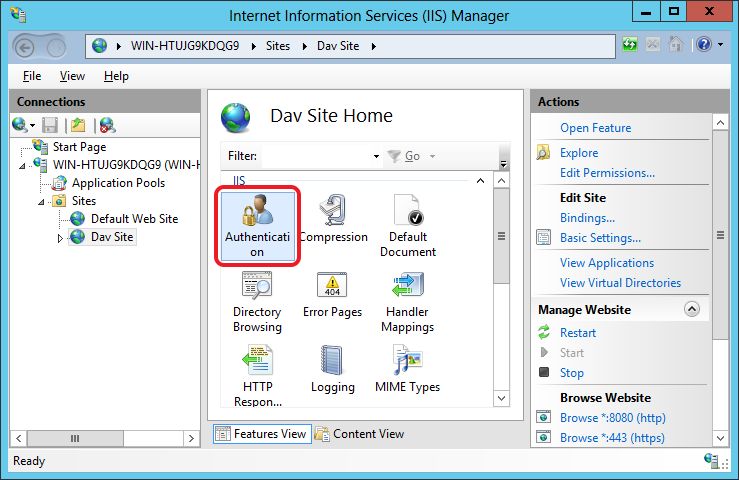Open the Default Document feature
The height and width of the screenshot is (480, 739).
point(408,225)
